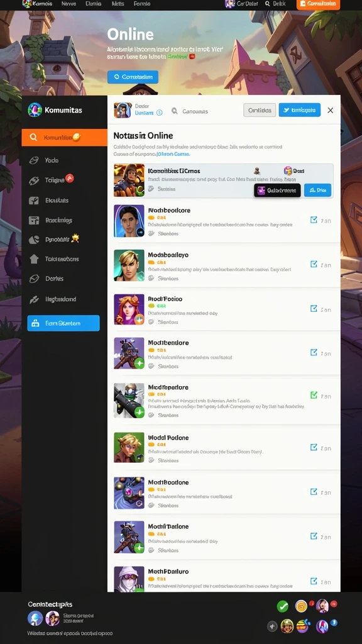
Task: Click the grey plus icon in footer
Action: point(272,626)
